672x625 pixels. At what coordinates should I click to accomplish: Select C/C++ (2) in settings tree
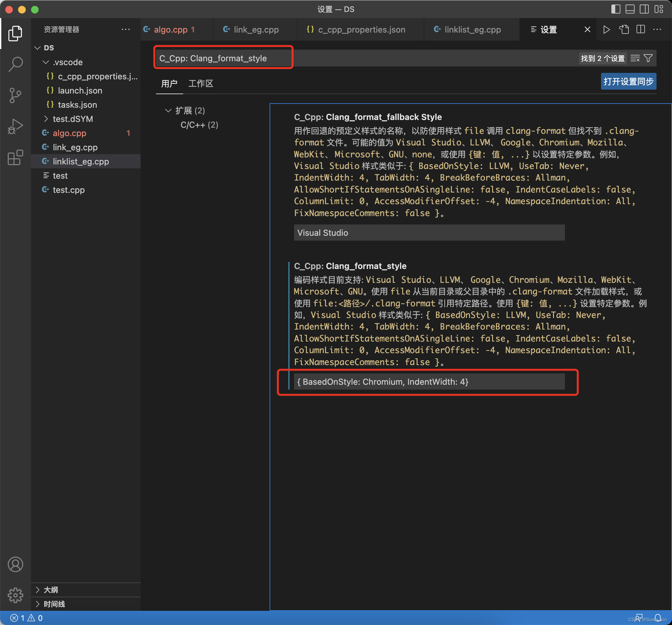pyautogui.click(x=199, y=125)
